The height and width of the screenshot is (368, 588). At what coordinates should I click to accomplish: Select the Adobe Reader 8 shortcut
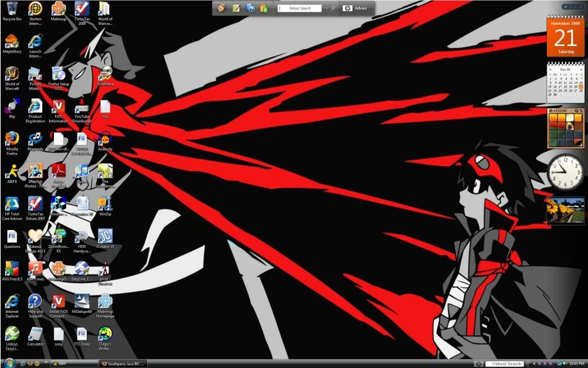[x=59, y=176]
